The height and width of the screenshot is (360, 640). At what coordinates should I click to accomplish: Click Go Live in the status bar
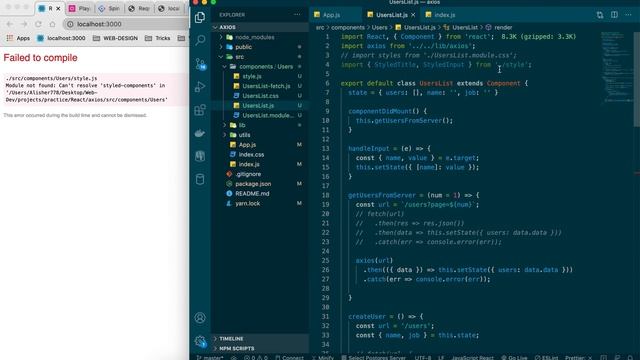pos(514,358)
